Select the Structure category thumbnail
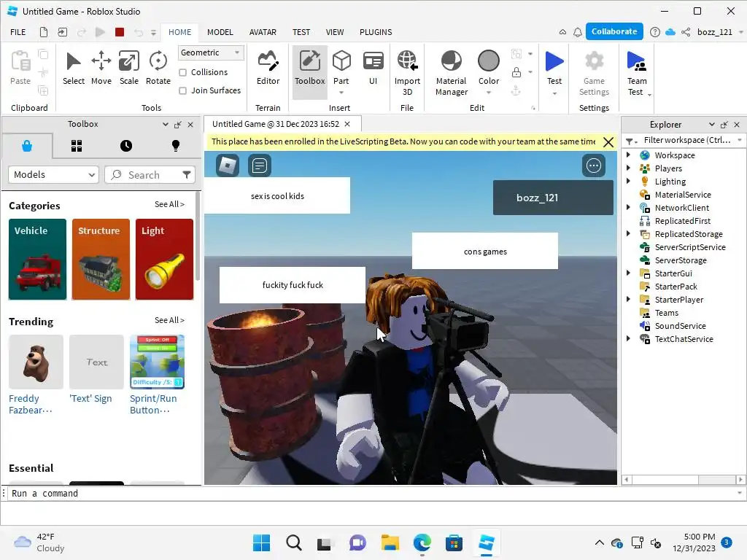The image size is (747, 560). pos(101,260)
